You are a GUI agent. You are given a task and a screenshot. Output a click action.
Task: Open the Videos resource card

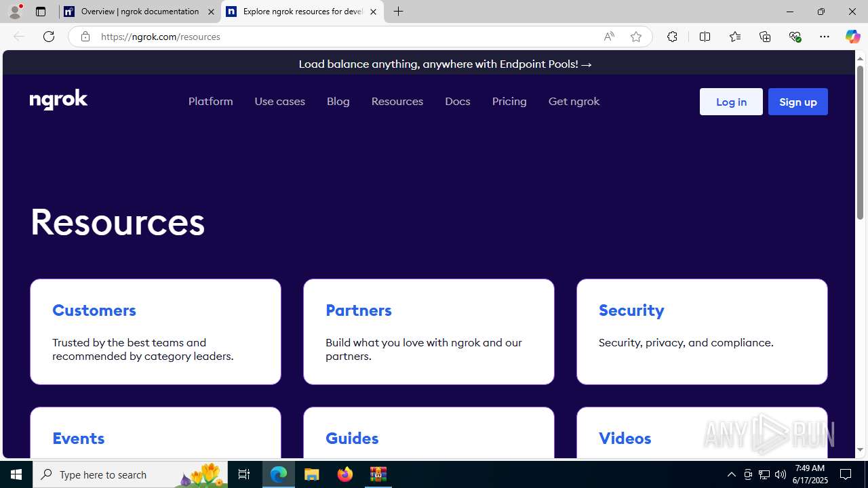(702, 433)
